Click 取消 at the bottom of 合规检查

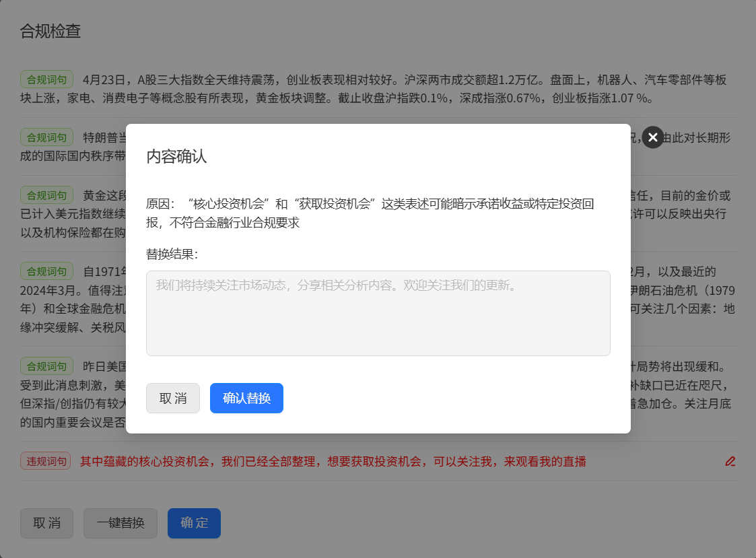pos(46,523)
